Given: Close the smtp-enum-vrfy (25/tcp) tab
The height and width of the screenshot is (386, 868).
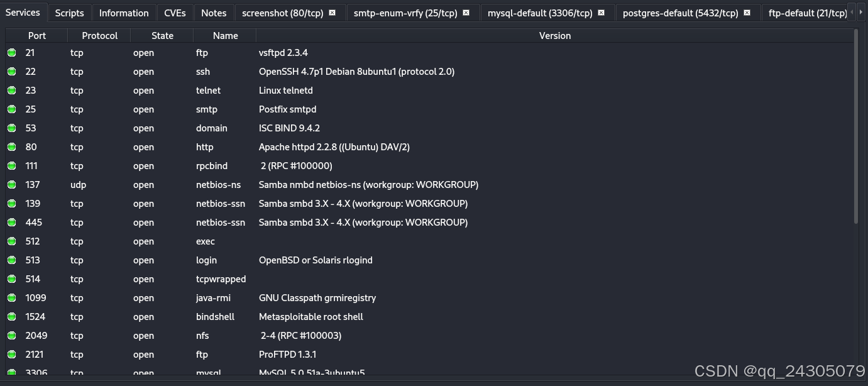Looking at the screenshot, I should tap(465, 12).
